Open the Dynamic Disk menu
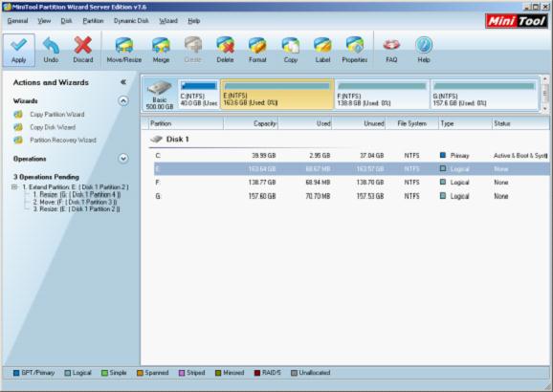 (131, 21)
